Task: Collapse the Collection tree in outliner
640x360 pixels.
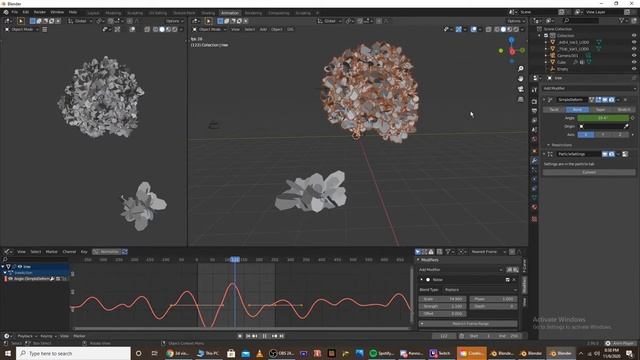Action: (x=540, y=36)
